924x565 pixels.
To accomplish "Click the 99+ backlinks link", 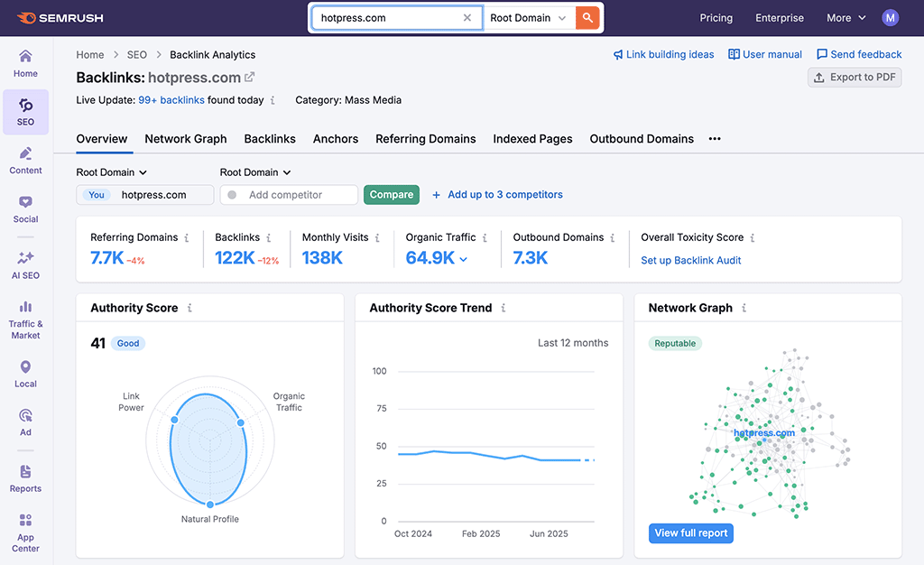I will (x=171, y=100).
